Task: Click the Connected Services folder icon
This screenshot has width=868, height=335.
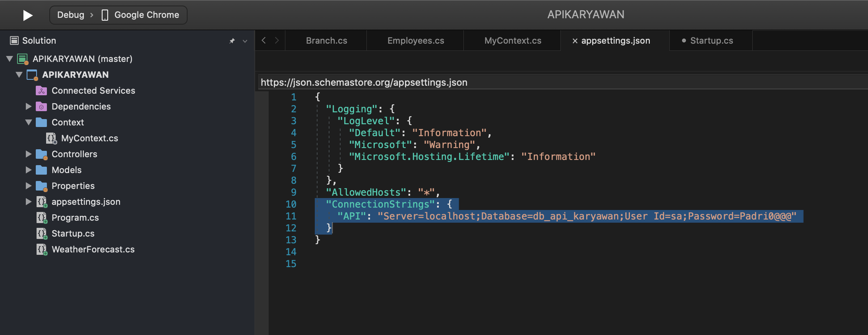Action: pyautogui.click(x=41, y=90)
